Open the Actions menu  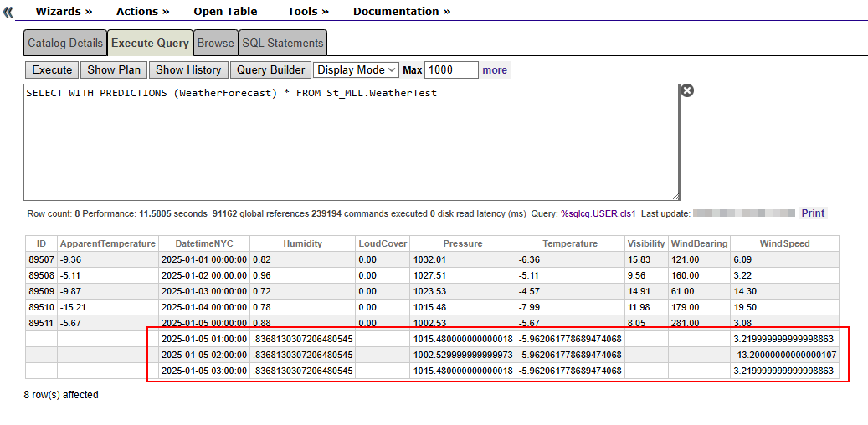pyautogui.click(x=142, y=12)
